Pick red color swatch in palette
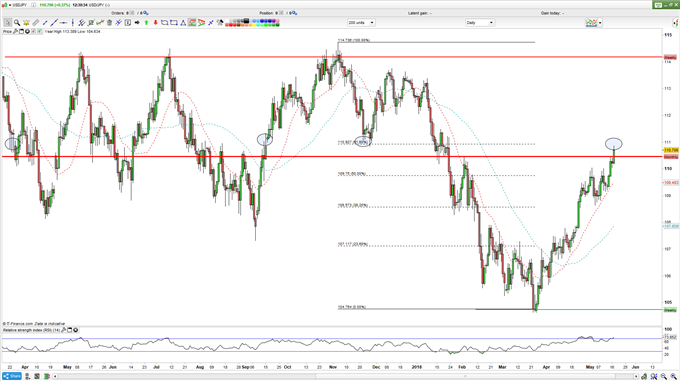The image size is (680, 381). (231, 25)
